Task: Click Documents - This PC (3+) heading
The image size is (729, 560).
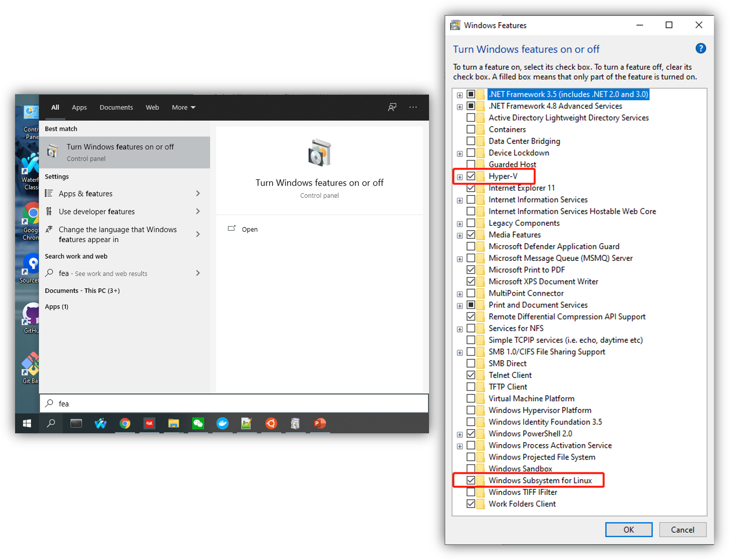Action: [x=82, y=291]
